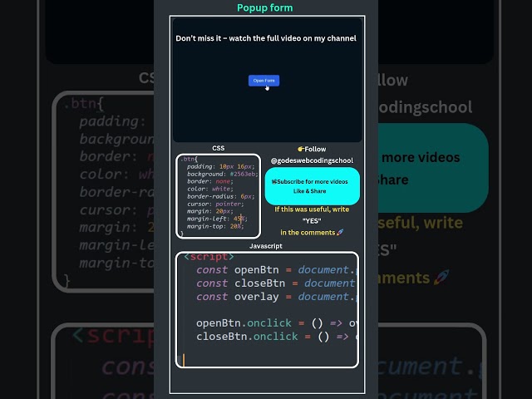Click the Javascript heading
Viewport: 532px width, 399px height.
(266, 246)
